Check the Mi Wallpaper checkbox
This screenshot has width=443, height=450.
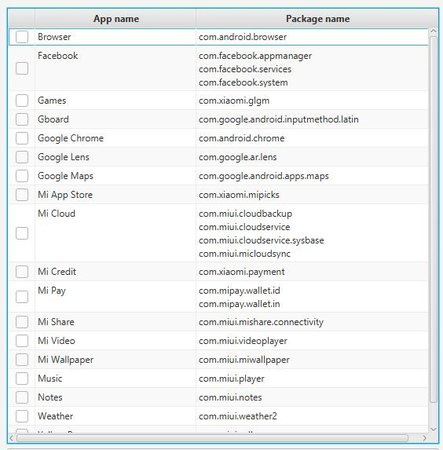pos(22,360)
